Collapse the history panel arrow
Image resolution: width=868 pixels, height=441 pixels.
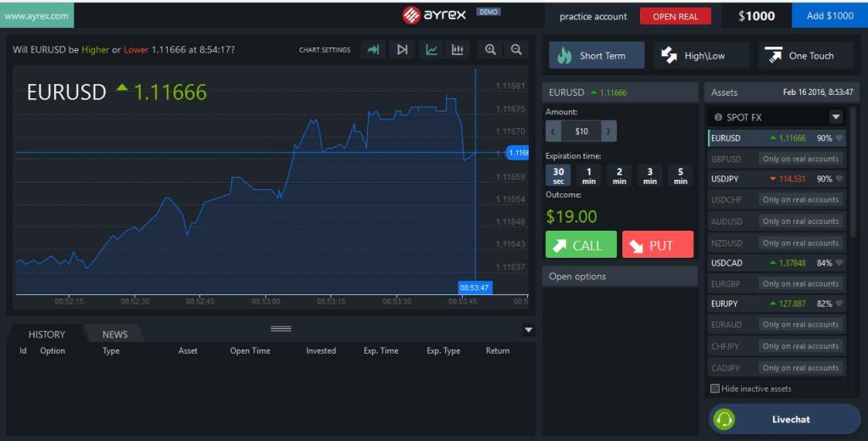pos(528,330)
